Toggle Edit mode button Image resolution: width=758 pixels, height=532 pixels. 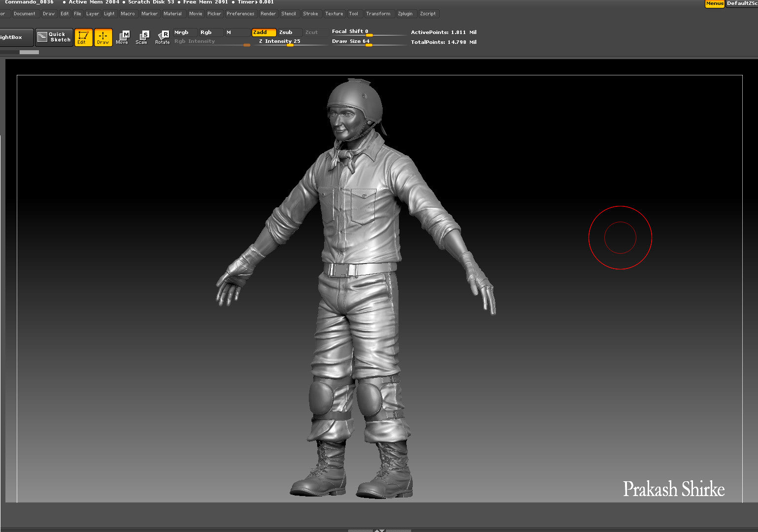[83, 37]
